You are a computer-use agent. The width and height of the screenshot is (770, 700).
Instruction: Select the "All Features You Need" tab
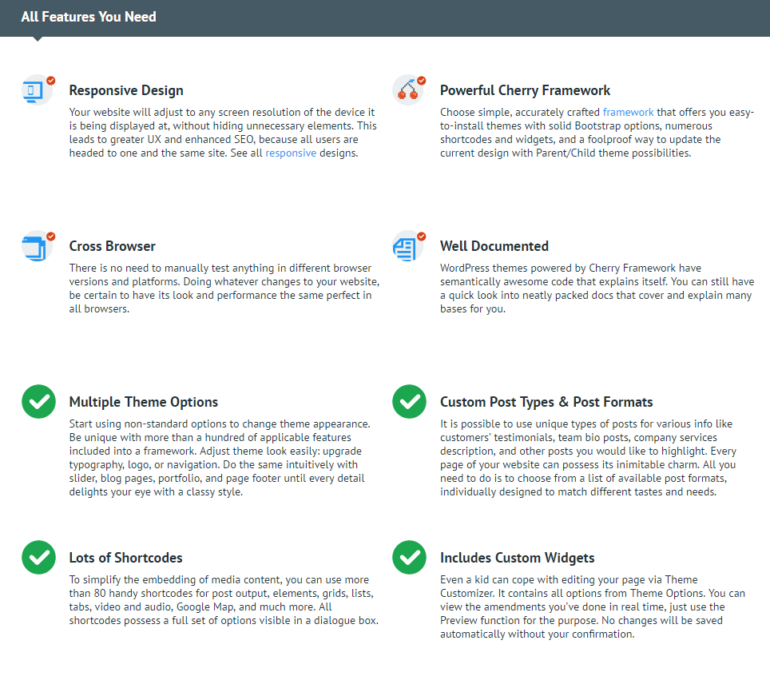click(89, 17)
